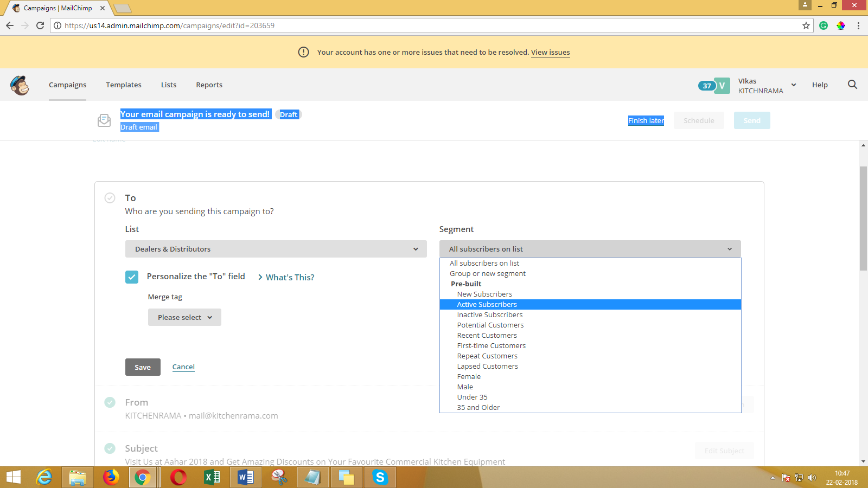Click the Vikas avatar badge

click(722, 86)
